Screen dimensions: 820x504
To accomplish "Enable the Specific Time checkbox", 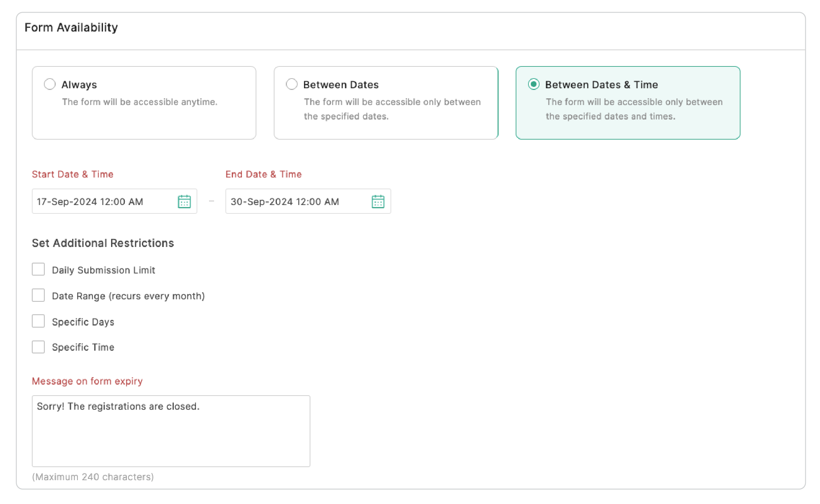I will coord(38,347).
